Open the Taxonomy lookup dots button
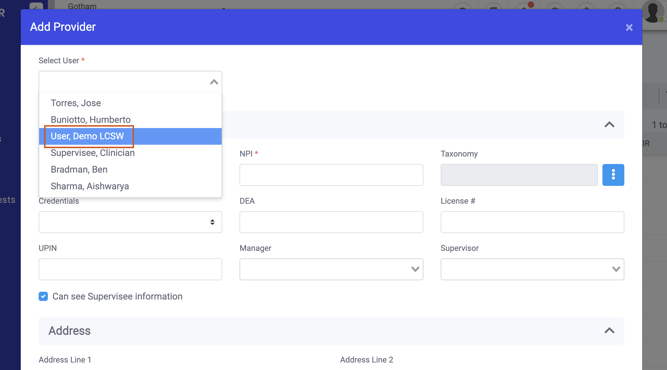This screenshot has width=667, height=370. [613, 175]
